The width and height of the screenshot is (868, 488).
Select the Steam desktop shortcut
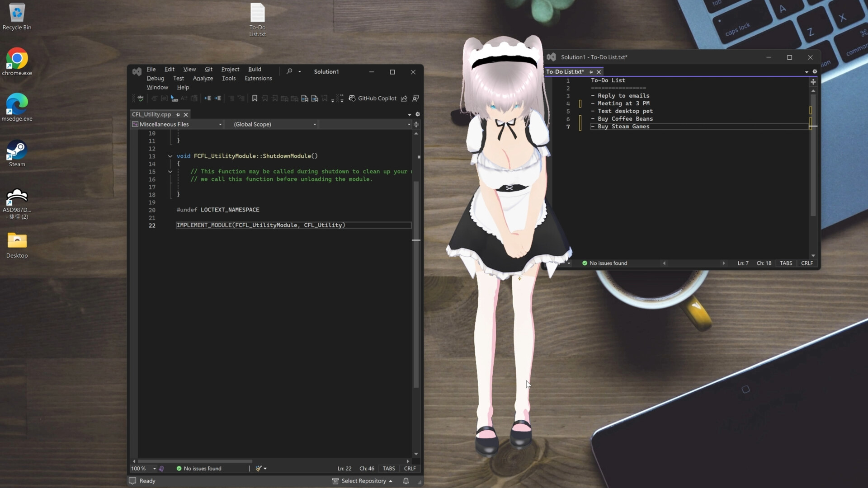tap(17, 154)
